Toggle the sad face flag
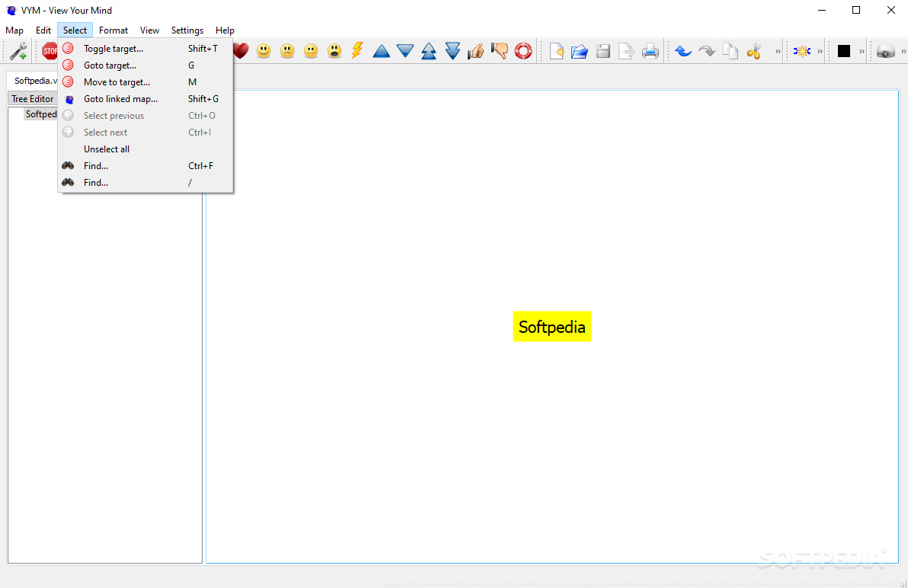The height and width of the screenshot is (588, 908). pos(287,51)
